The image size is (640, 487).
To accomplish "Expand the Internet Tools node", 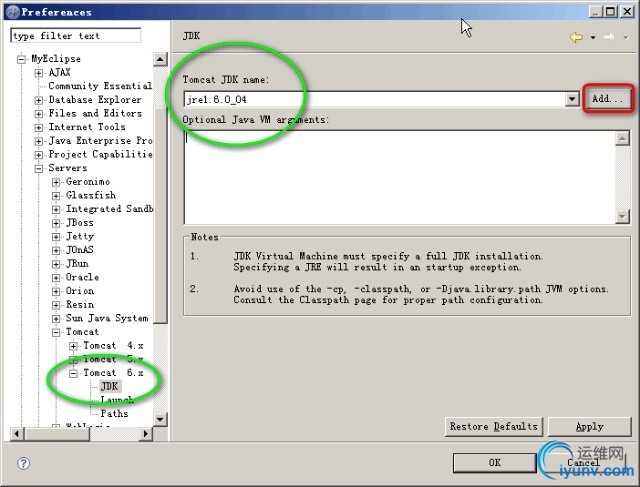I will [38, 128].
